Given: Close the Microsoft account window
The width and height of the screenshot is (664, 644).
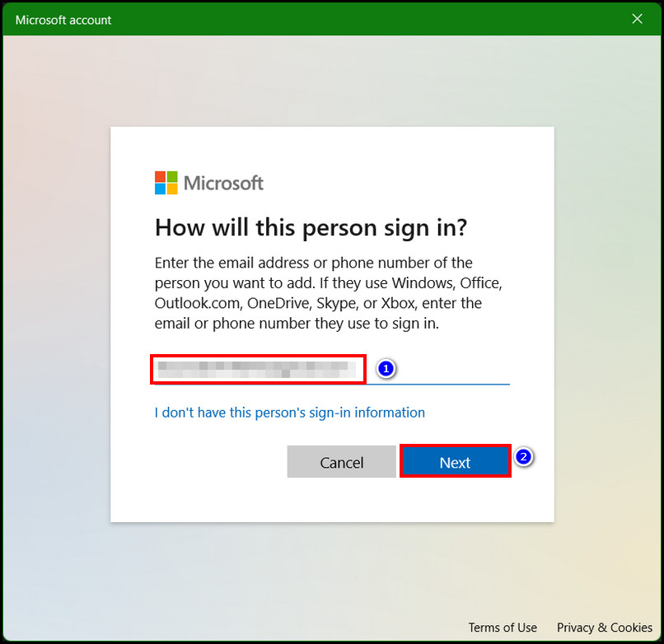Looking at the screenshot, I should click(637, 19).
